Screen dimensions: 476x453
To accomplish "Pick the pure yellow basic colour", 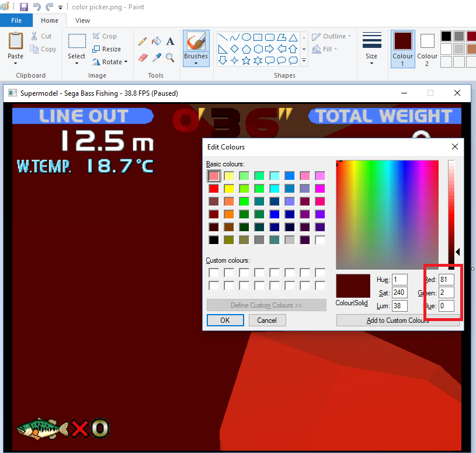I will [229, 189].
